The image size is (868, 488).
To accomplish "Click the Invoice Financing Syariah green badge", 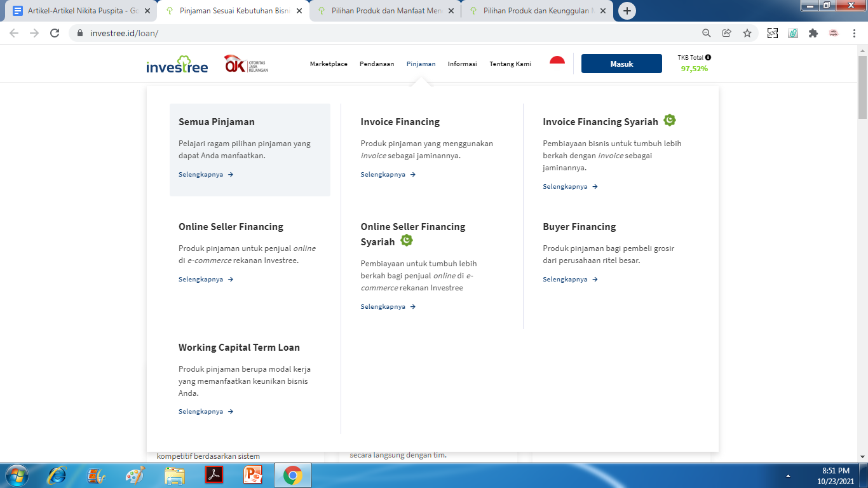I will 670,120.
